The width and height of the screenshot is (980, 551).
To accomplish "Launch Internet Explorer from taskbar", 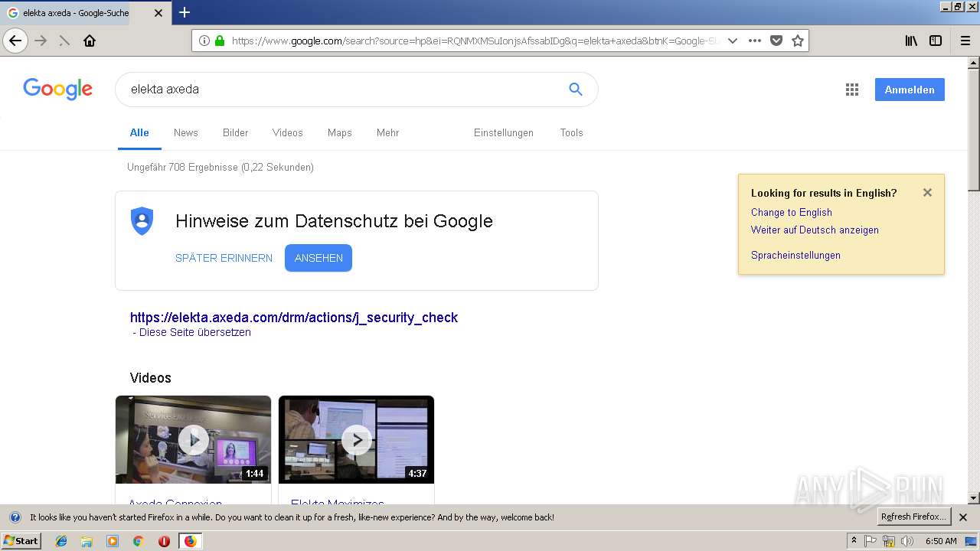I will pyautogui.click(x=61, y=541).
